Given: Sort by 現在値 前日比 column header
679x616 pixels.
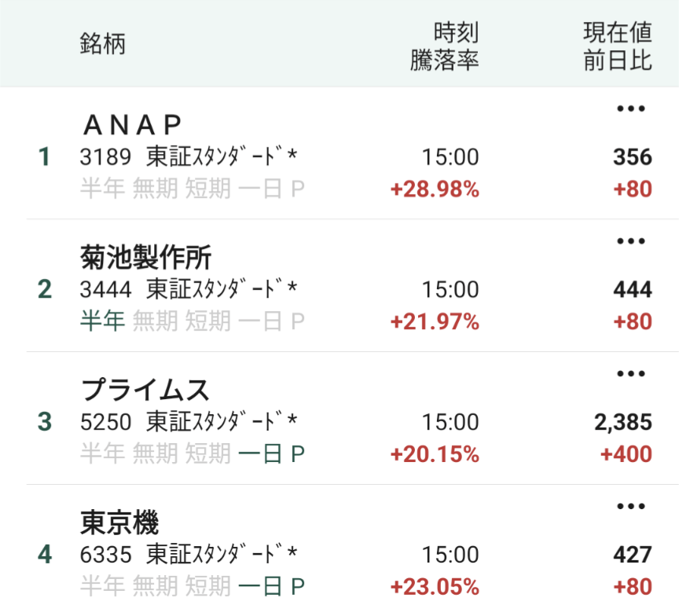Looking at the screenshot, I should coord(618,46).
